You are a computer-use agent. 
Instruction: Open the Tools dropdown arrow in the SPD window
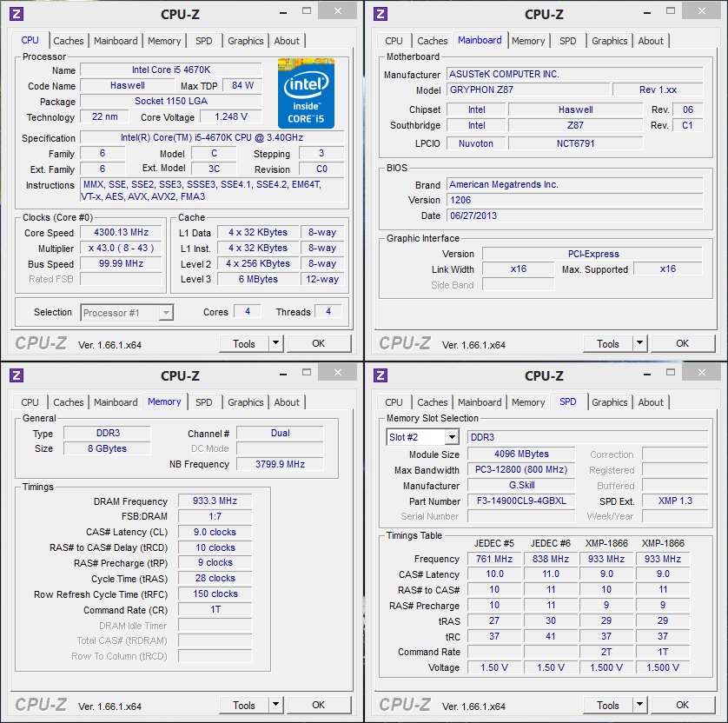tap(639, 705)
